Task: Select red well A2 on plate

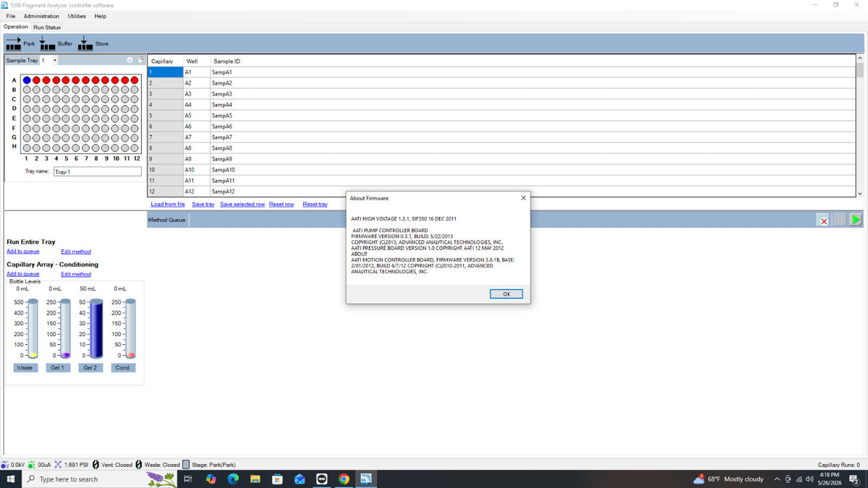Action: [37, 80]
